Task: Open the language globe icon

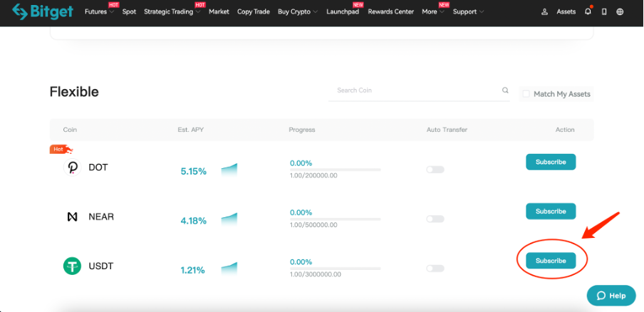Action: [620, 12]
